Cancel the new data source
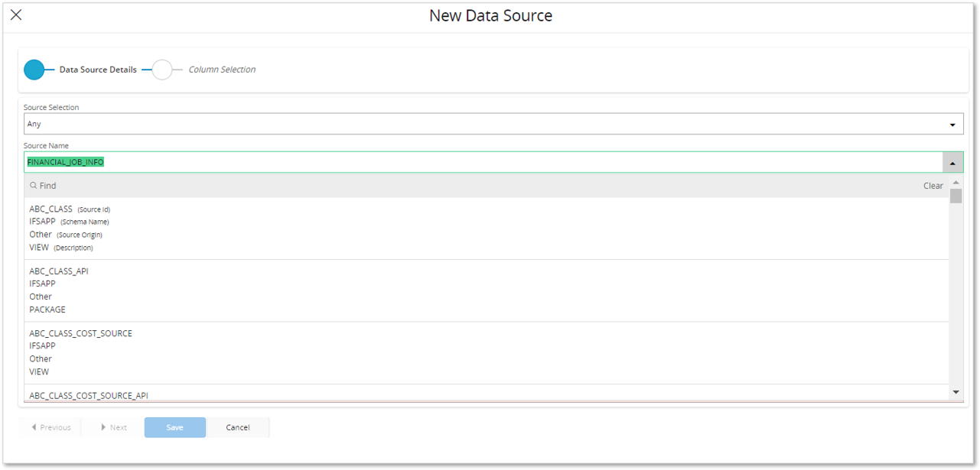The image size is (980, 470). 238,427
